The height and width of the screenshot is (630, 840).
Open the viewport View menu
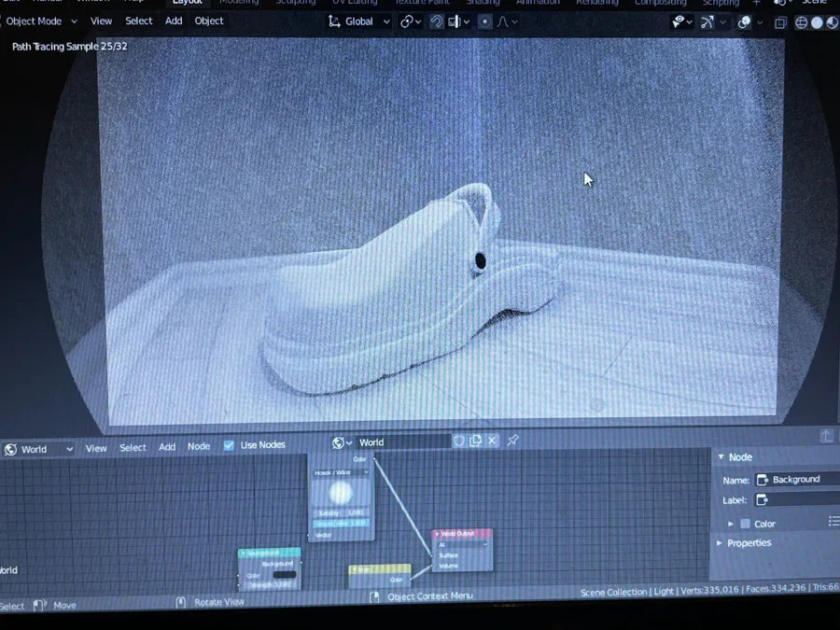[x=101, y=21]
